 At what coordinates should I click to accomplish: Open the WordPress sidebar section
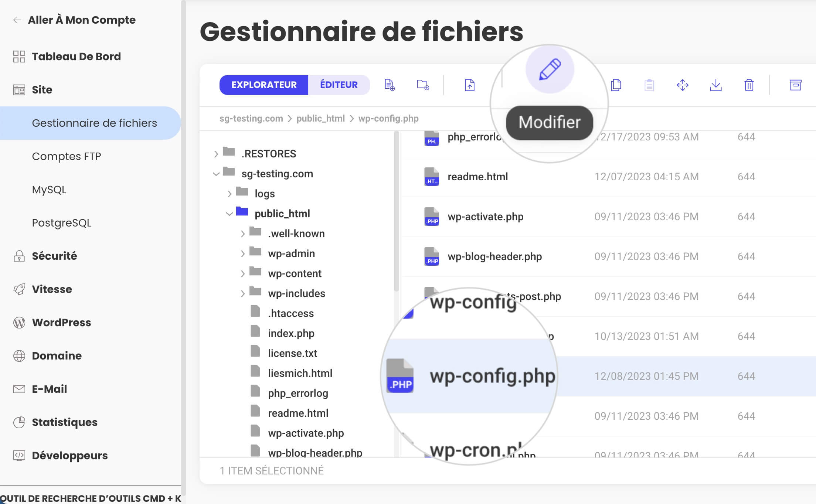(x=61, y=323)
